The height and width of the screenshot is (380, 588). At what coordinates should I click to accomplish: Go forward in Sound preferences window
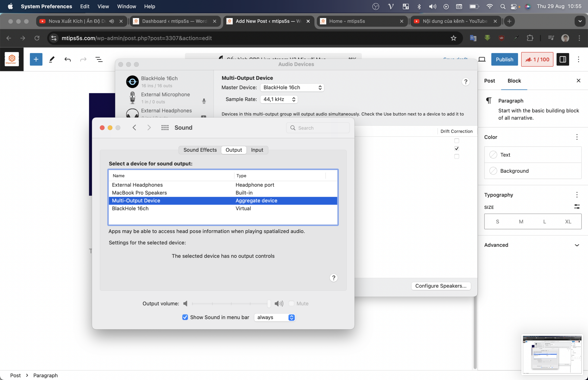pos(149,128)
